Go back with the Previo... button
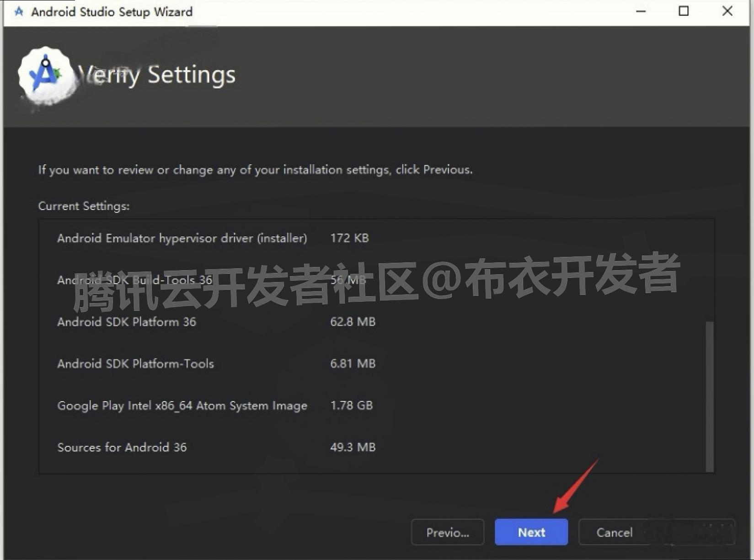Screen dimensions: 754x560 [447, 532]
